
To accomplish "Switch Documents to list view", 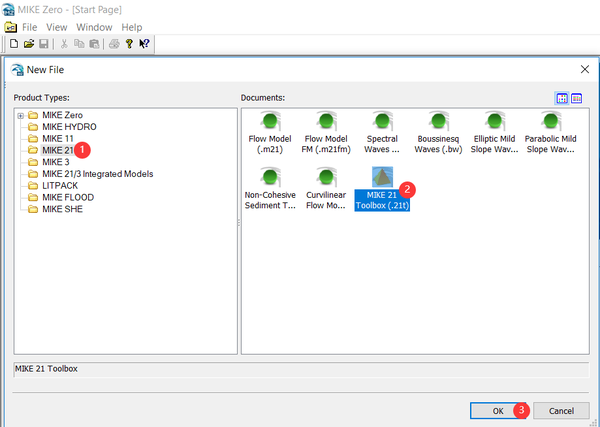I will (x=576, y=98).
